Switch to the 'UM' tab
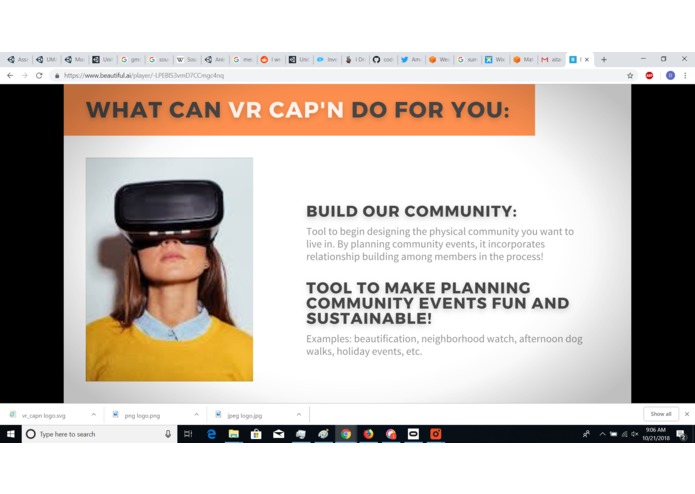Image resolution: width=695 pixels, height=494 pixels. [x=46, y=59]
